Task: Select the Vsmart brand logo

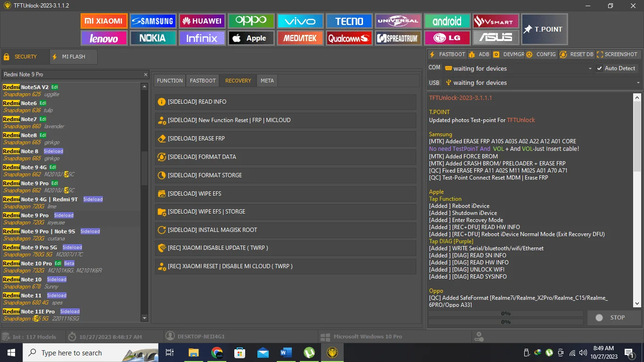Action: click(496, 21)
